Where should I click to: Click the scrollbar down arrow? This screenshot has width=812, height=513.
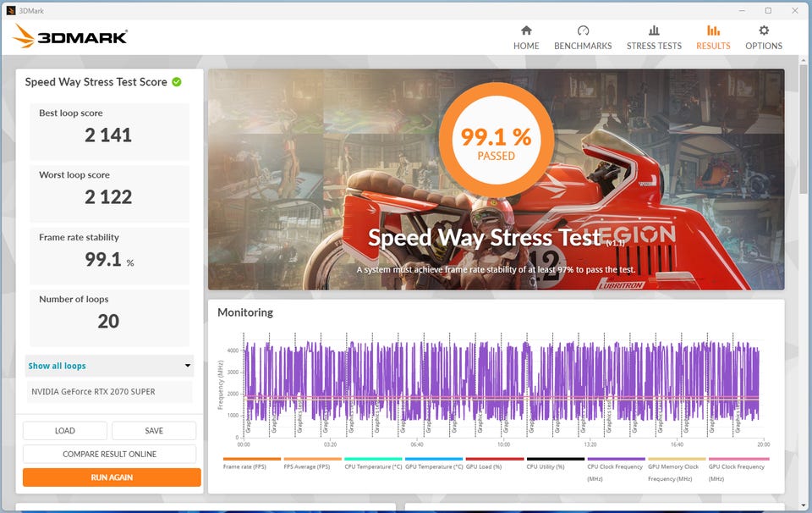pyautogui.click(x=803, y=505)
